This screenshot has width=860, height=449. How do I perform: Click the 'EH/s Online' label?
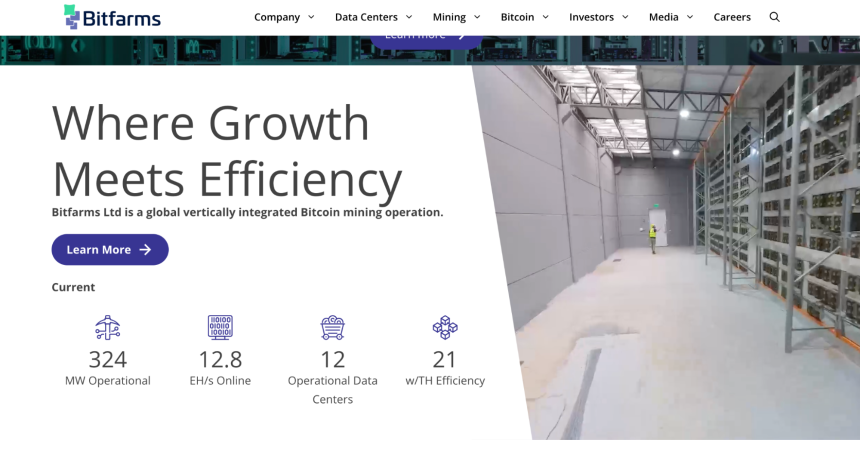[x=220, y=380]
